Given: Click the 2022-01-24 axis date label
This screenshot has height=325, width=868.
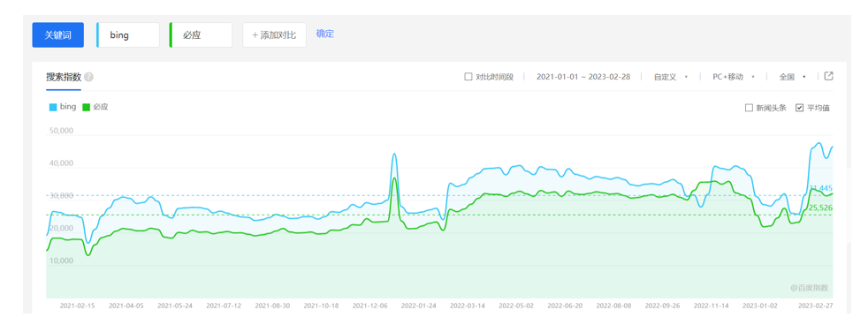Looking at the screenshot, I should click(419, 305).
